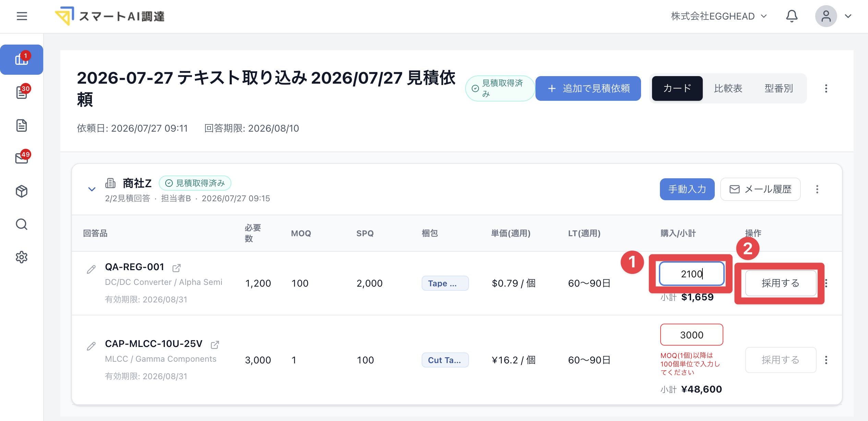Image resolution: width=868 pixels, height=421 pixels.
Task: Switch to the カード view tab
Action: coord(677,88)
